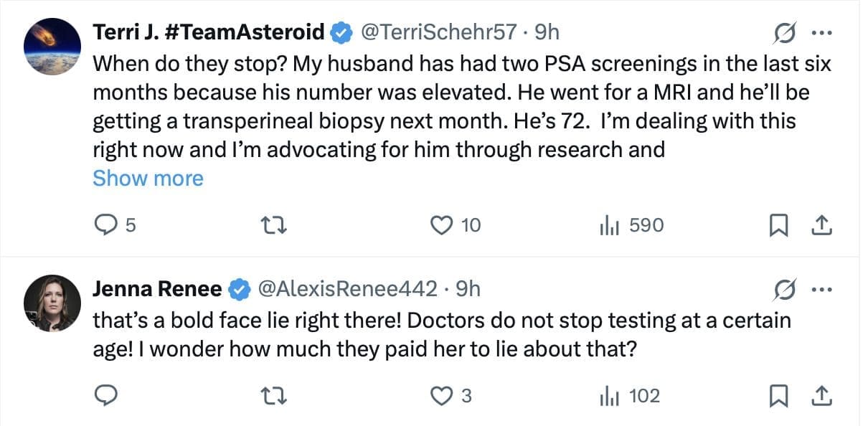Like Terri J.'s tweet
This screenshot has width=868, height=426.
pos(440,225)
